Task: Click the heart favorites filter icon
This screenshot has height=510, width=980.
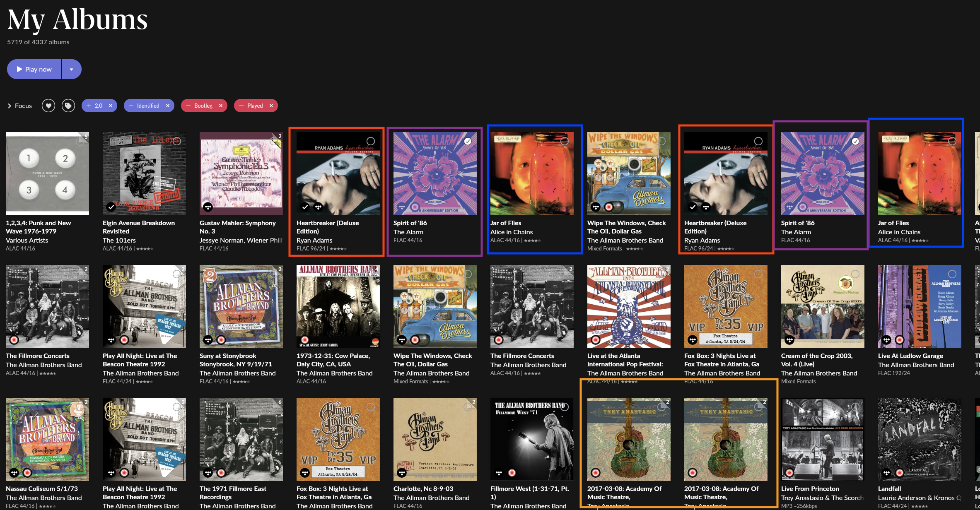Action: [x=48, y=106]
